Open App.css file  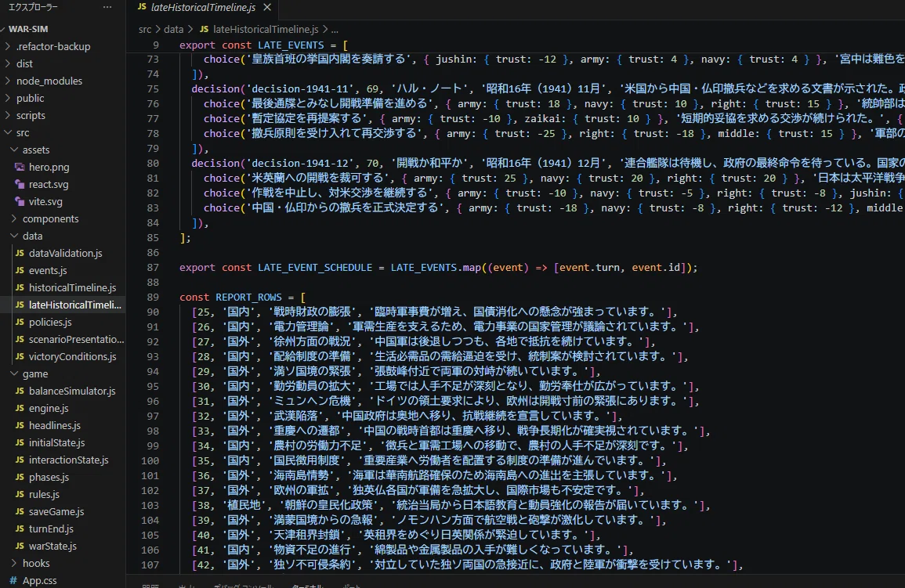coord(39,580)
